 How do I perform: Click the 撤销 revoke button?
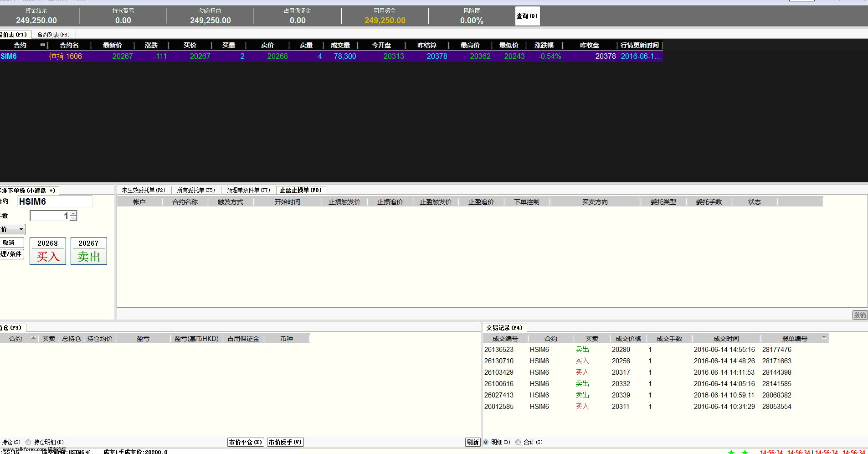(x=860, y=315)
